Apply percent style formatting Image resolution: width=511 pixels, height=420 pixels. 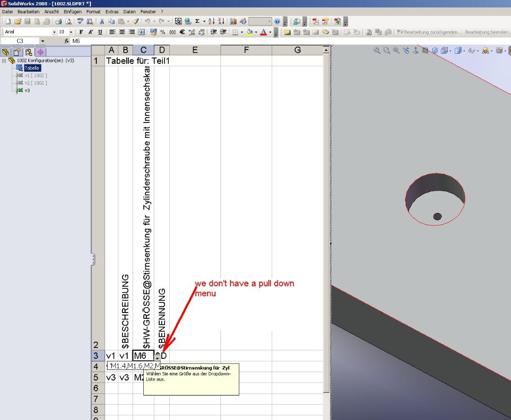(x=163, y=32)
